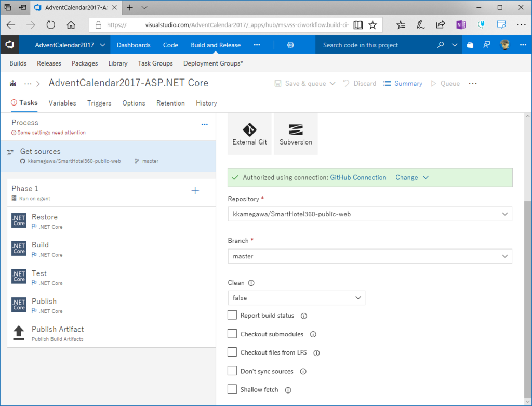This screenshot has height=406, width=532.
Task: Open the Repository dropdown
Action: point(370,214)
